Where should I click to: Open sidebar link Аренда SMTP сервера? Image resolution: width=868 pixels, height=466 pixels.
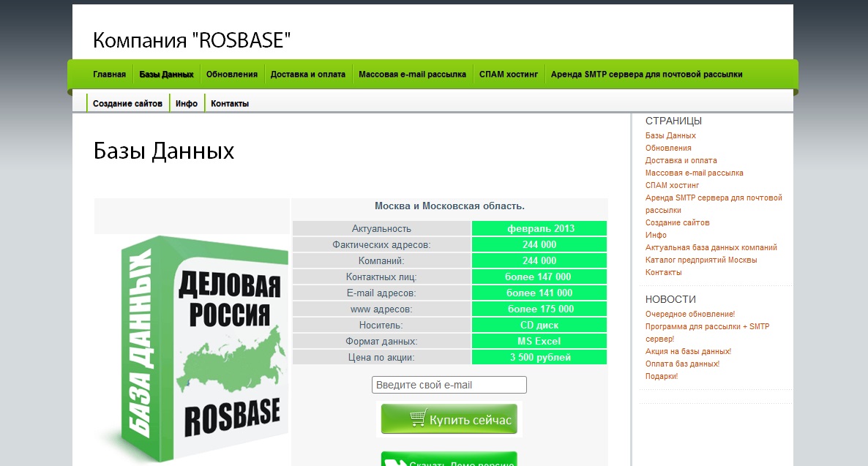tap(714, 203)
